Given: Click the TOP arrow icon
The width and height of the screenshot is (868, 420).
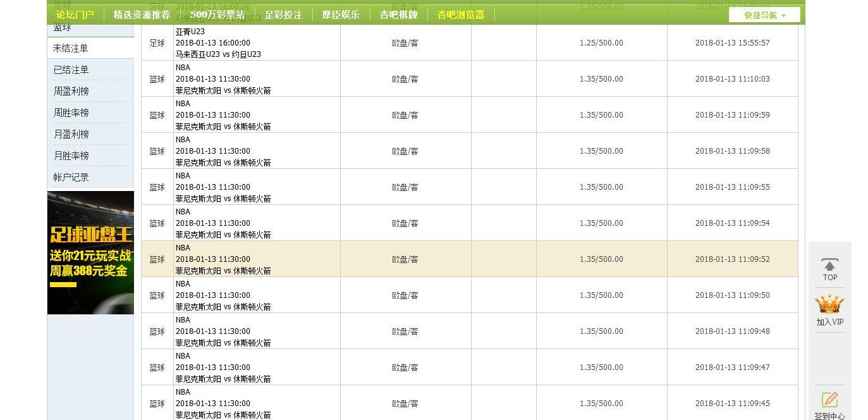Looking at the screenshot, I should [829, 265].
